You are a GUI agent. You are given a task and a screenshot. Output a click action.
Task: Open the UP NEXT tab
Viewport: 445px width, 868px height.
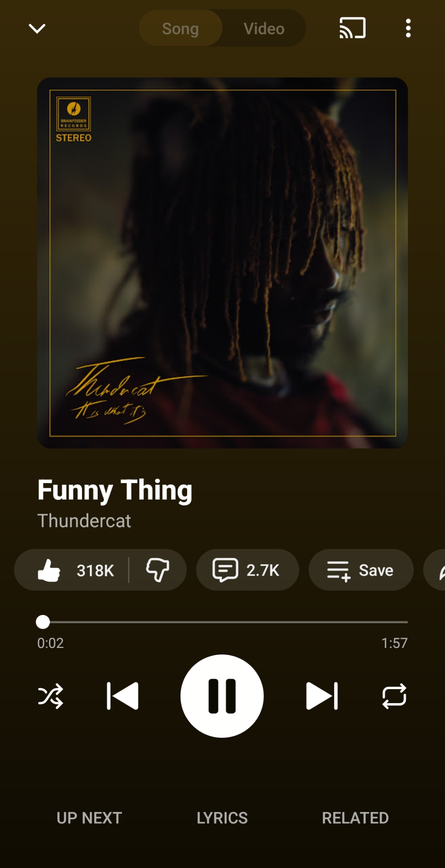pos(89,818)
